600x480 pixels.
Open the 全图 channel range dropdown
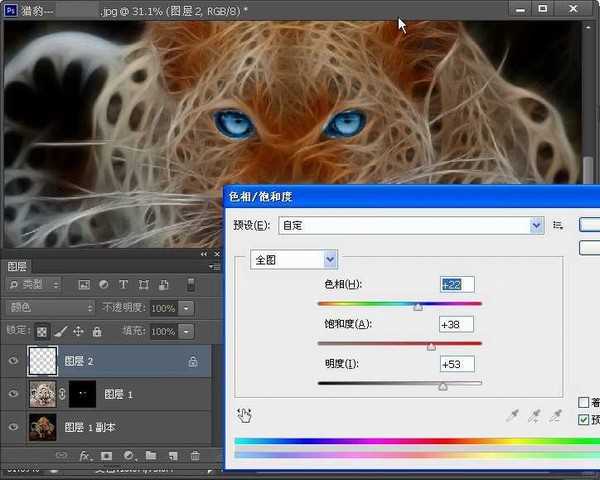click(330, 259)
